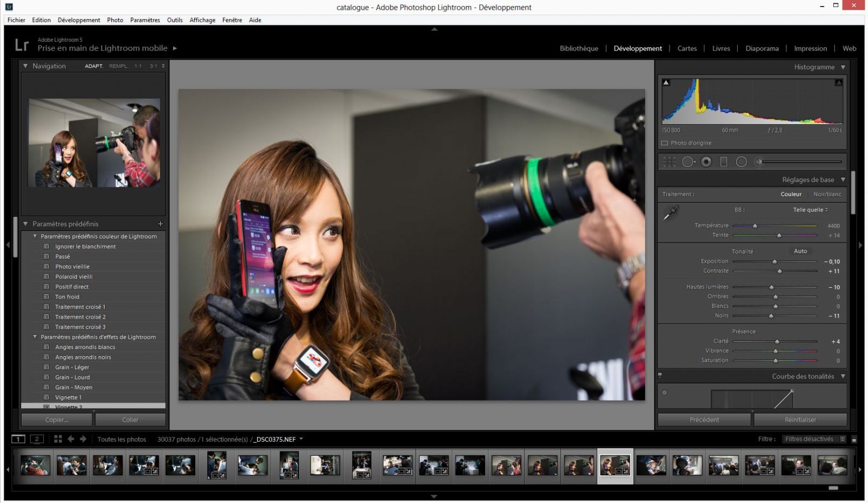Open the Paramètres menu
Viewport: 868px width, 503px height.
pos(145,20)
